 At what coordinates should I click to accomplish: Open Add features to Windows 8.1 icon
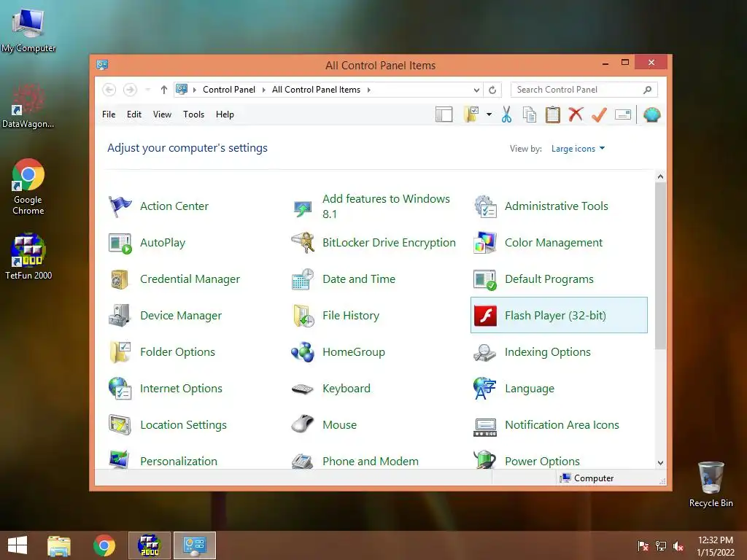coord(303,208)
